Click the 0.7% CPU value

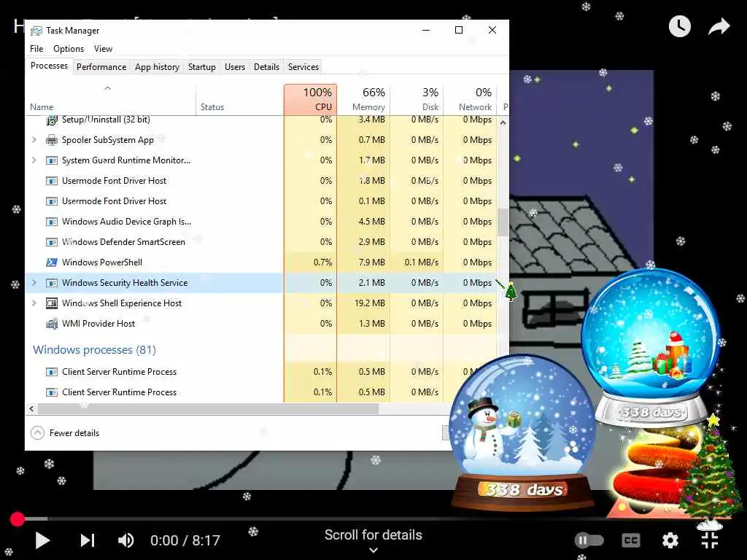[x=322, y=262]
